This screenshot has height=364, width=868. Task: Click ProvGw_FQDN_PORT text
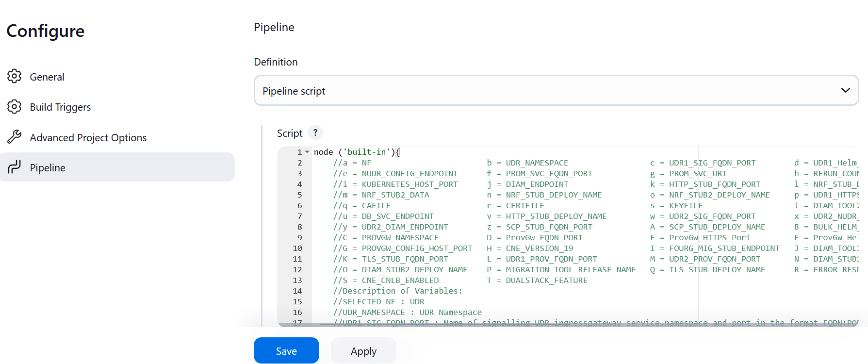pos(544,237)
